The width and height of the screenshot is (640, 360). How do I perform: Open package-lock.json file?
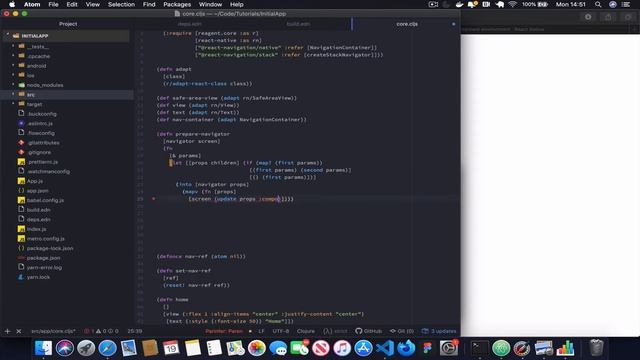click(x=50, y=248)
